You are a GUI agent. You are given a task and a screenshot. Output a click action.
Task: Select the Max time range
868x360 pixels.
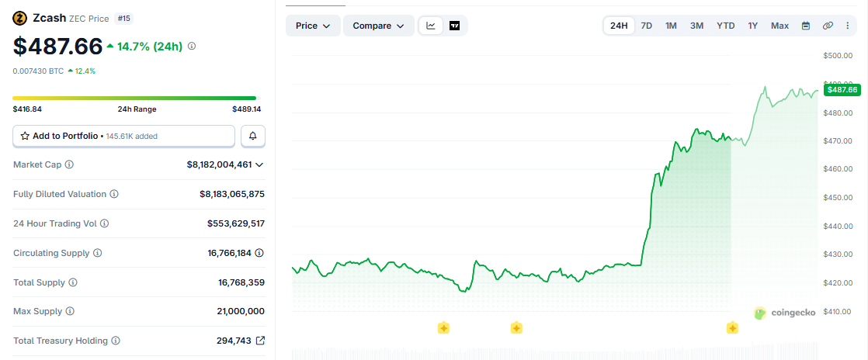pyautogui.click(x=780, y=26)
